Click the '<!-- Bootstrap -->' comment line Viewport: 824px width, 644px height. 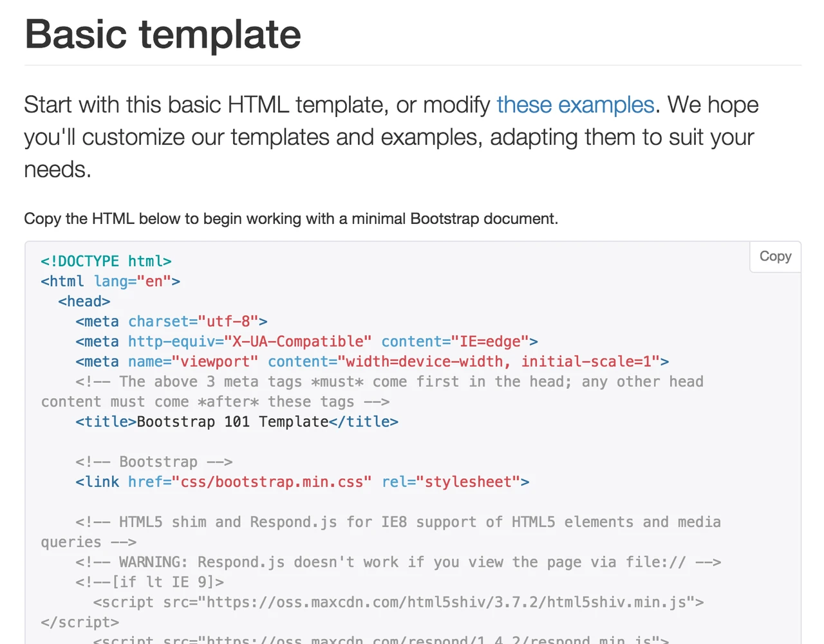coord(154,462)
